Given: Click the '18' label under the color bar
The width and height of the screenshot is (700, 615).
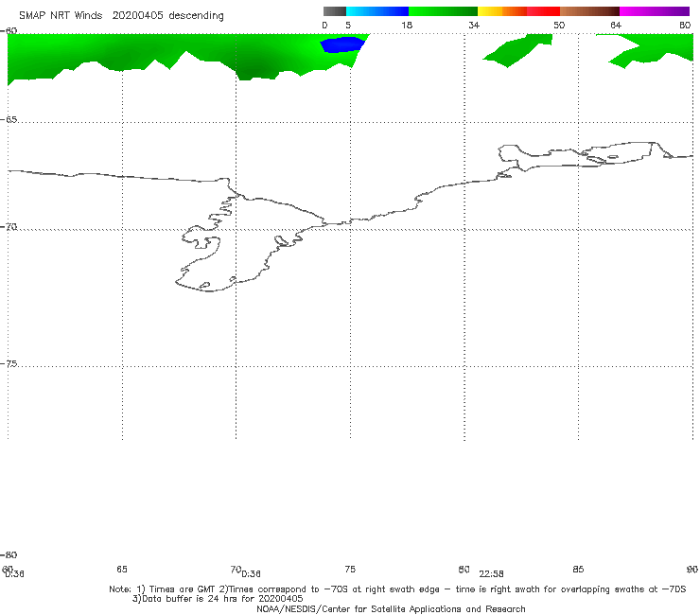Looking at the screenshot, I should [407, 26].
